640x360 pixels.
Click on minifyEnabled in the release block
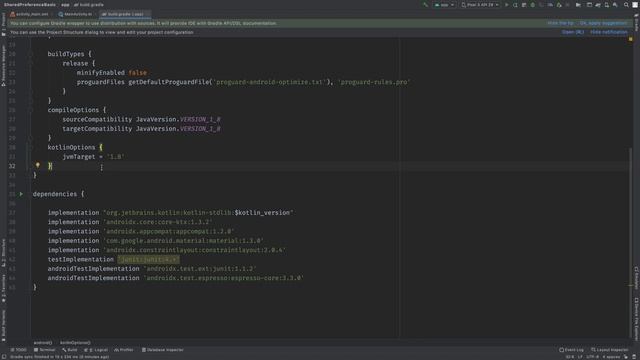[x=101, y=73]
